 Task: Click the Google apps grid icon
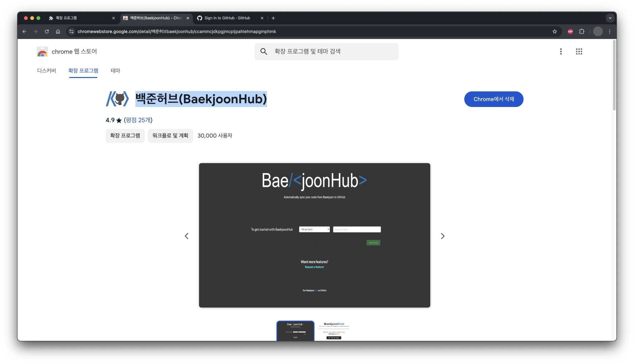579,51
